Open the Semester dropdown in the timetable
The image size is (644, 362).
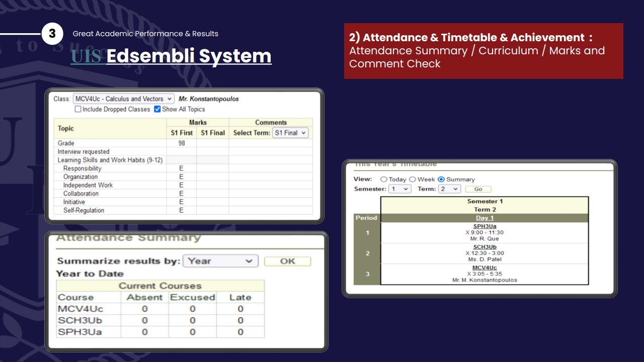(x=399, y=189)
